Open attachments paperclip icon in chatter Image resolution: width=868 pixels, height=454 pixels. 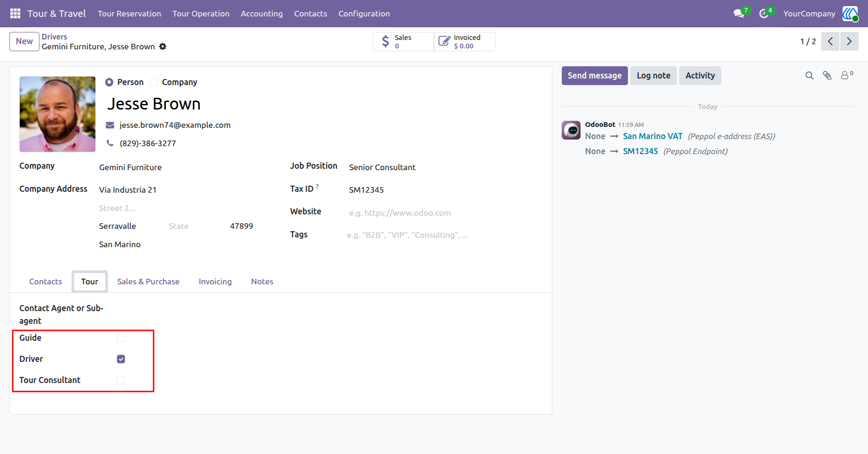[x=827, y=76]
